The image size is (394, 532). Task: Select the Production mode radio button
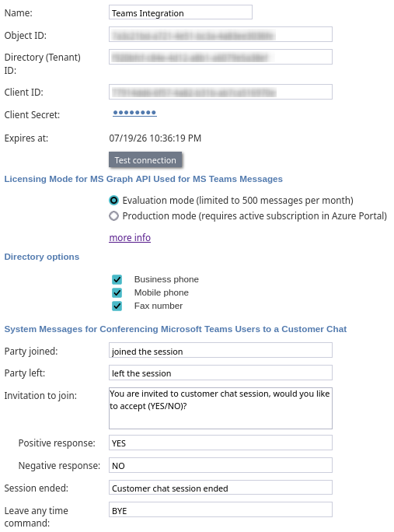114,215
